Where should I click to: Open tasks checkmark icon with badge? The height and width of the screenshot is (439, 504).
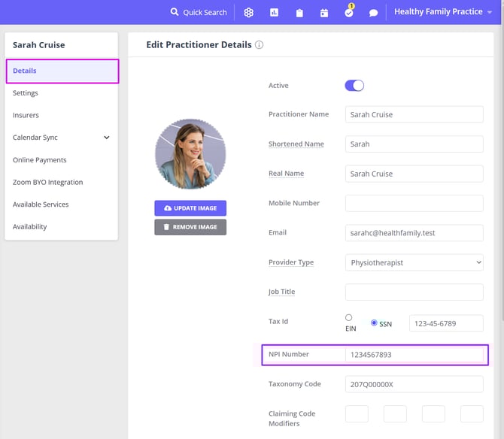349,13
